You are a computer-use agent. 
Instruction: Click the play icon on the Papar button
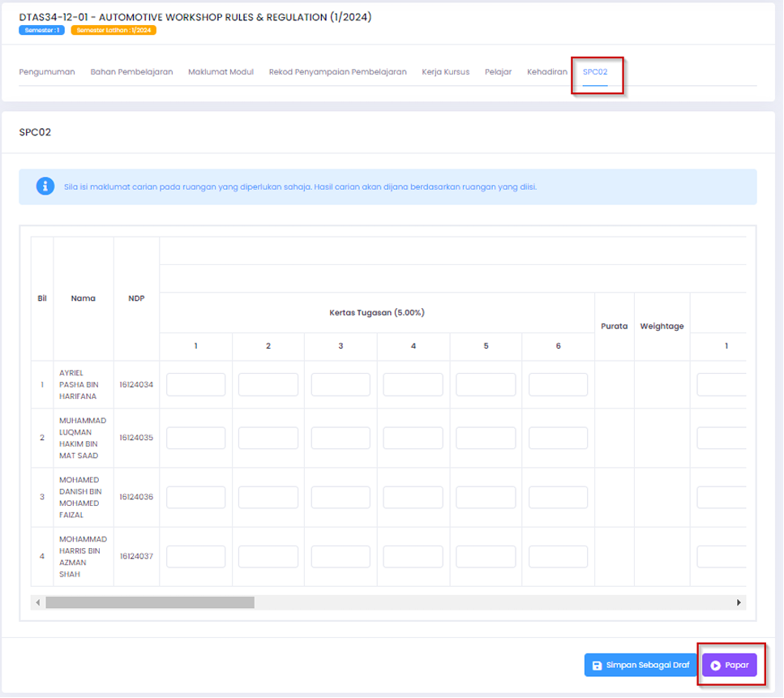pyautogui.click(x=716, y=666)
